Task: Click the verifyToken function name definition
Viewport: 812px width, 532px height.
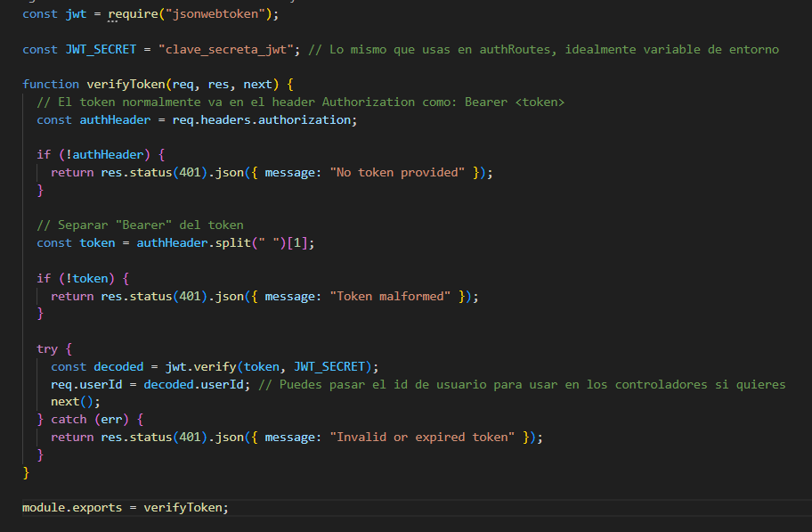Action: (x=126, y=84)
